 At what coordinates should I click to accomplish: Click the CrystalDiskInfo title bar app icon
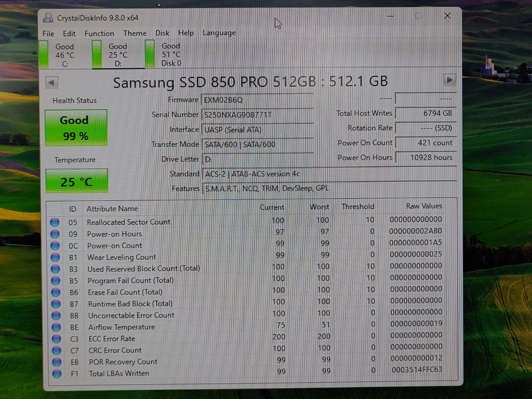tap(48, 18)
